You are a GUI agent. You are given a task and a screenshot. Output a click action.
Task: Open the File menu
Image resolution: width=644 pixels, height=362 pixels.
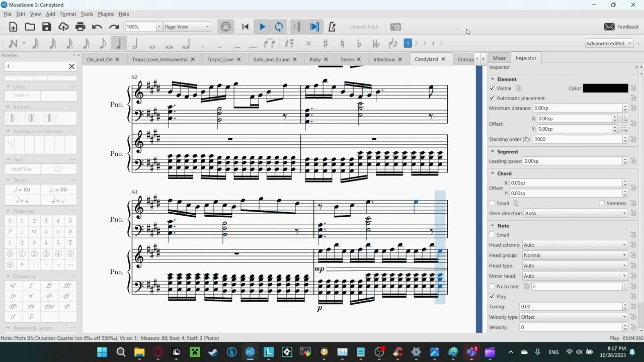pos(8,14)
